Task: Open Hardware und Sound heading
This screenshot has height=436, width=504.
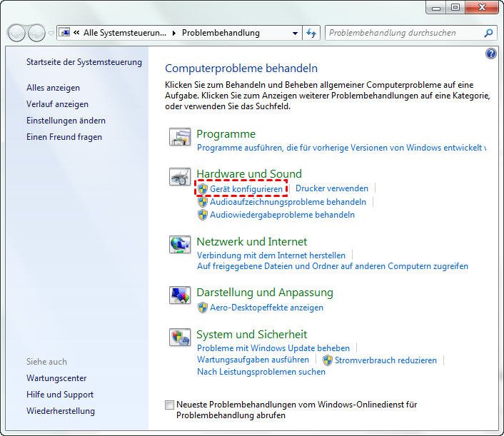Action: pyautogui.click(x=249, y=174)
